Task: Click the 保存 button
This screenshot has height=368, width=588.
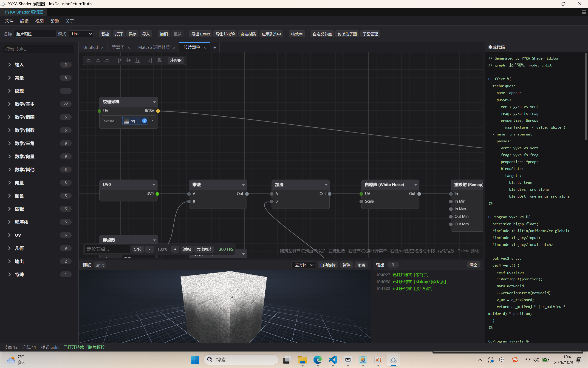Action: coord(133,34)
